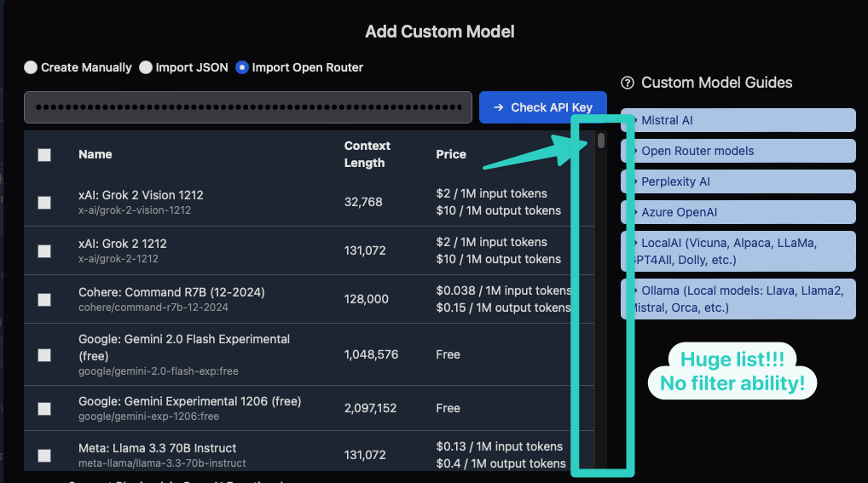Expand the Open Router models guide
Image resolution: width=868 pixels, height=483 pixels.
[x=738, y=151]
